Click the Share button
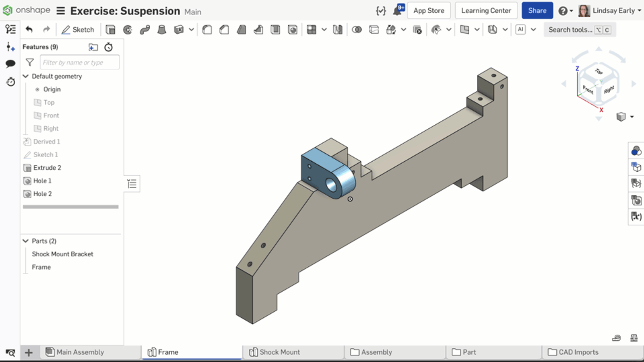Viewport: 644px width, 362px height. [537, 11]
